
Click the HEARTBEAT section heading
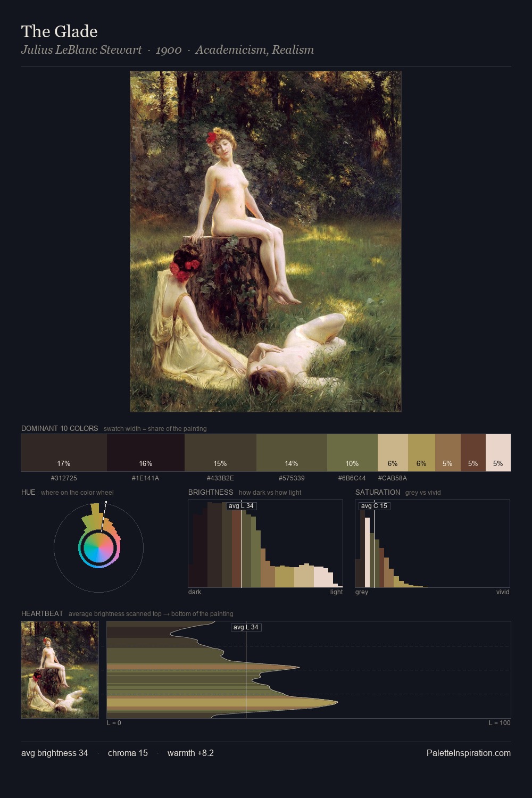click(x=42, y=613)
